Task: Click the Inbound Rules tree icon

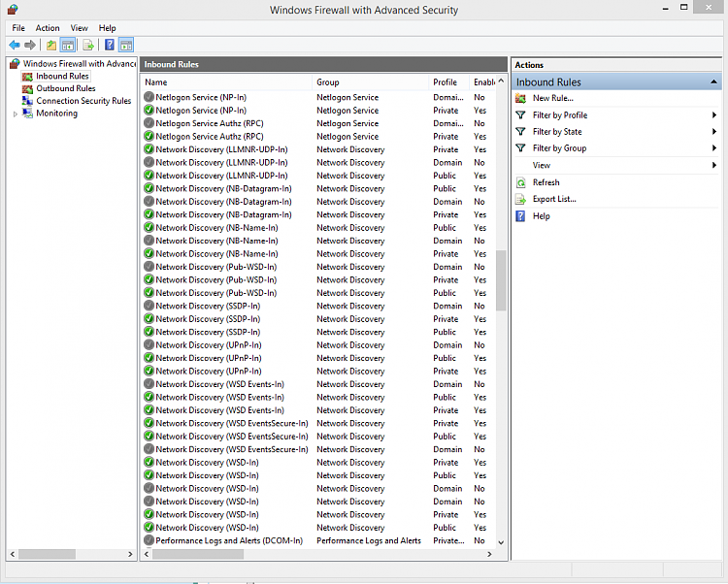Action: 28,76
